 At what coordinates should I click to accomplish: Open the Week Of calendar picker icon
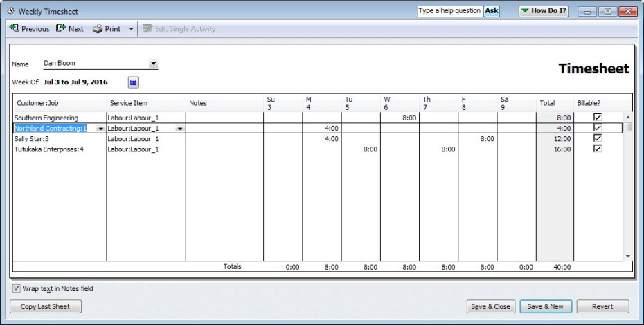134,82
